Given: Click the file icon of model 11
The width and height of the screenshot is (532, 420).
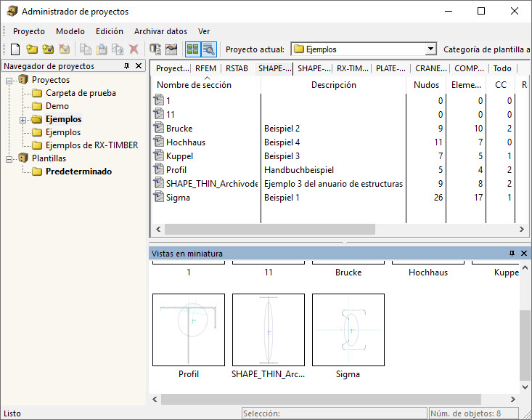Looking at the screenshot, I should pyautogui.click(x=158, y=114).
